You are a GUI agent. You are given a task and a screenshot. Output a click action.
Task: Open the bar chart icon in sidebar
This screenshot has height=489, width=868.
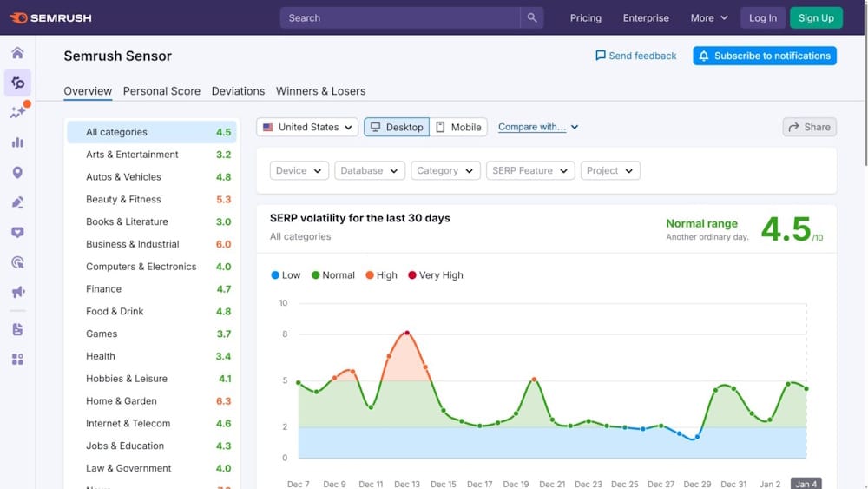pos(17,142)
